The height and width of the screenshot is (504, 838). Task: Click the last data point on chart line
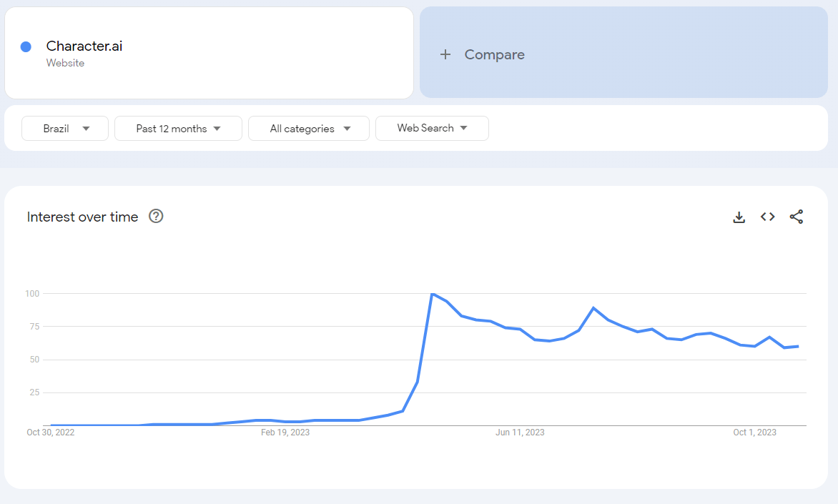[x=798, y=346]
